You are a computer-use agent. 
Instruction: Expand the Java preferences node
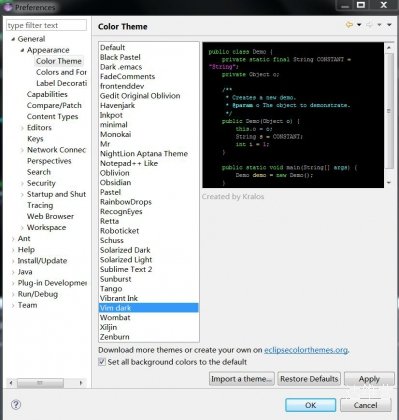coord(13,272)
